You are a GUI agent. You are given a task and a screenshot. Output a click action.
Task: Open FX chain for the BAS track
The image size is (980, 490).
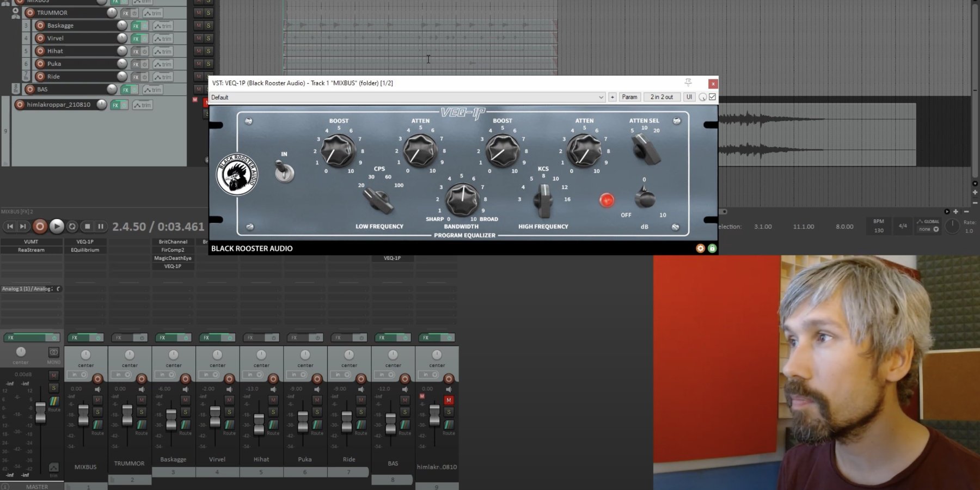coord(125,90)
